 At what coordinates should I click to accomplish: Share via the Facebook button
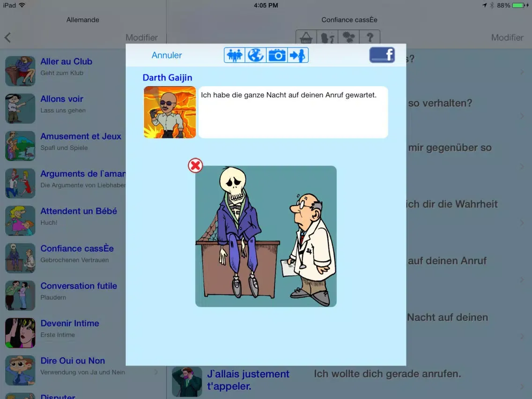point(382,55)
